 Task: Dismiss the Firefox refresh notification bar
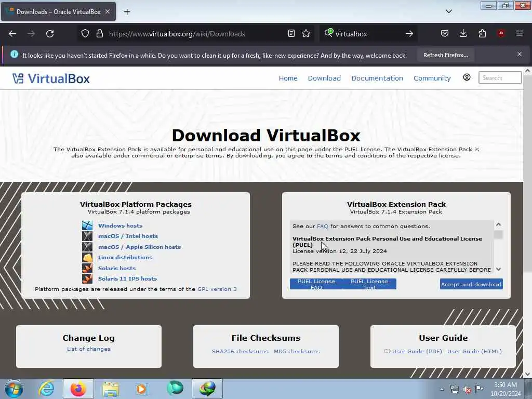click(x=520, y=54)
